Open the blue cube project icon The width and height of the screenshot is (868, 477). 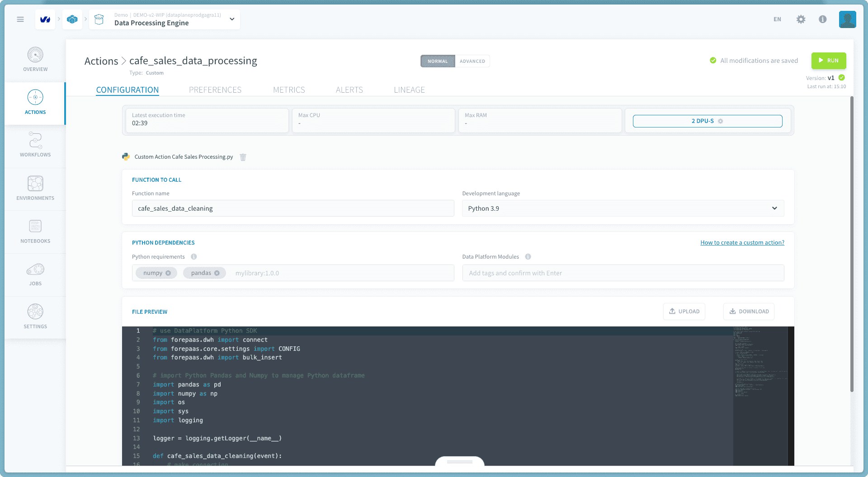coord(72,19)
